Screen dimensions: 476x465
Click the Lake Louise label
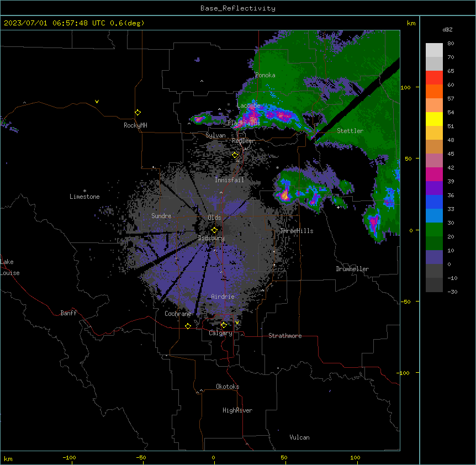click(10, 267)
